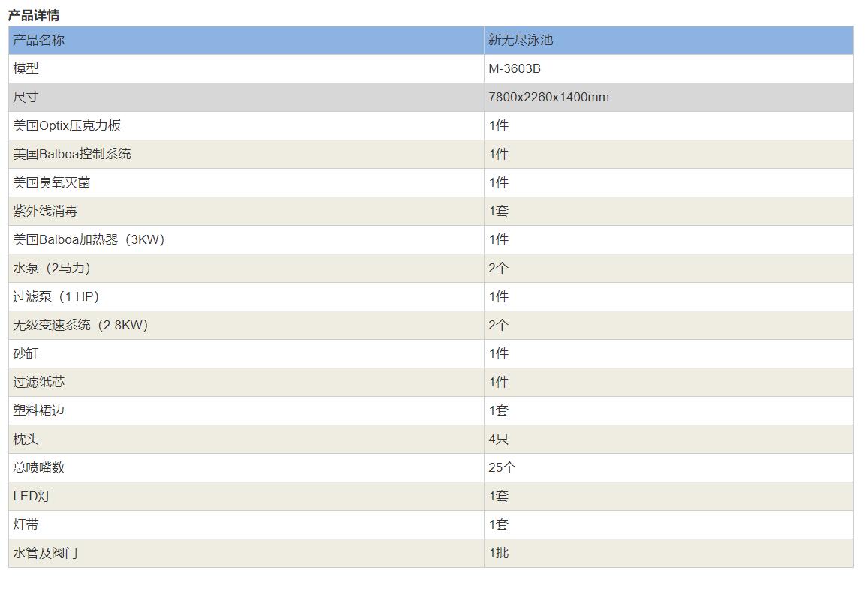The width and height of the screenshot is (868, 589).
Task: Select the 美国Optix压克力板 row label
Action: click(x=67, y=126)
